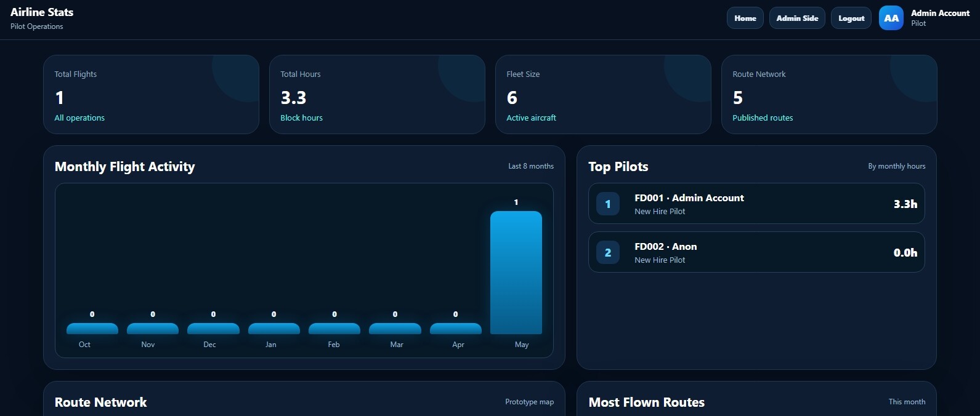Open the Home page
Image resolution: width=980 pixels, height=416 pixels.
[745, 18]
